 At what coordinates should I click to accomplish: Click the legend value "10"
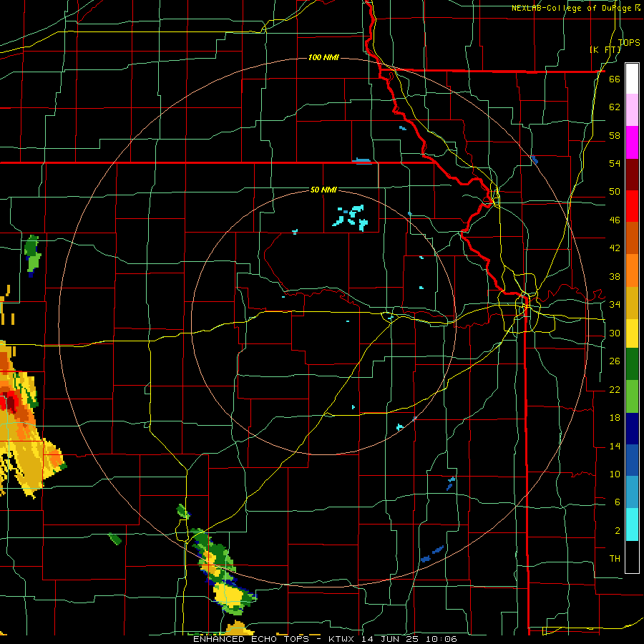click(615, 474)
